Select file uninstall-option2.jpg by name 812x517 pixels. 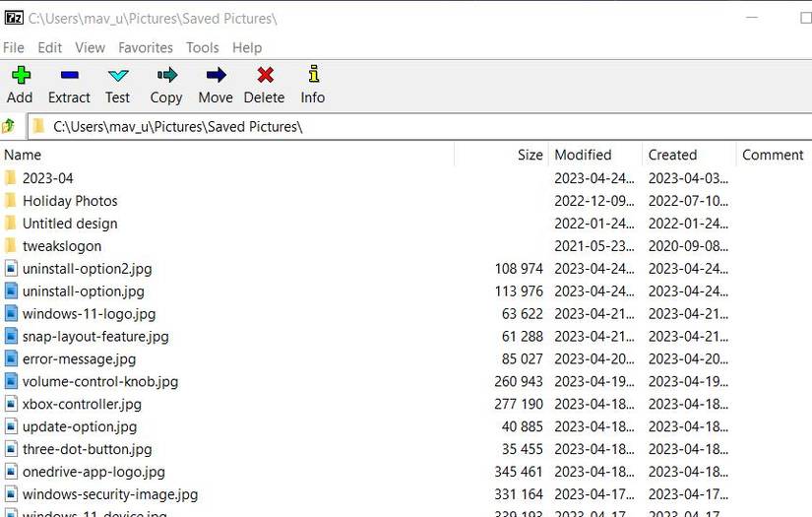(87, 269)
